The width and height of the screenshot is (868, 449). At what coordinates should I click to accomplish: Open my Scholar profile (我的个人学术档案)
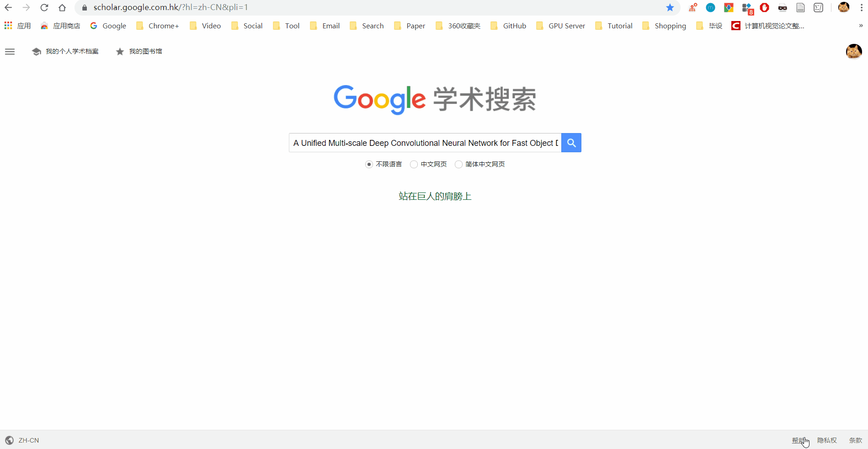(65, 51)
